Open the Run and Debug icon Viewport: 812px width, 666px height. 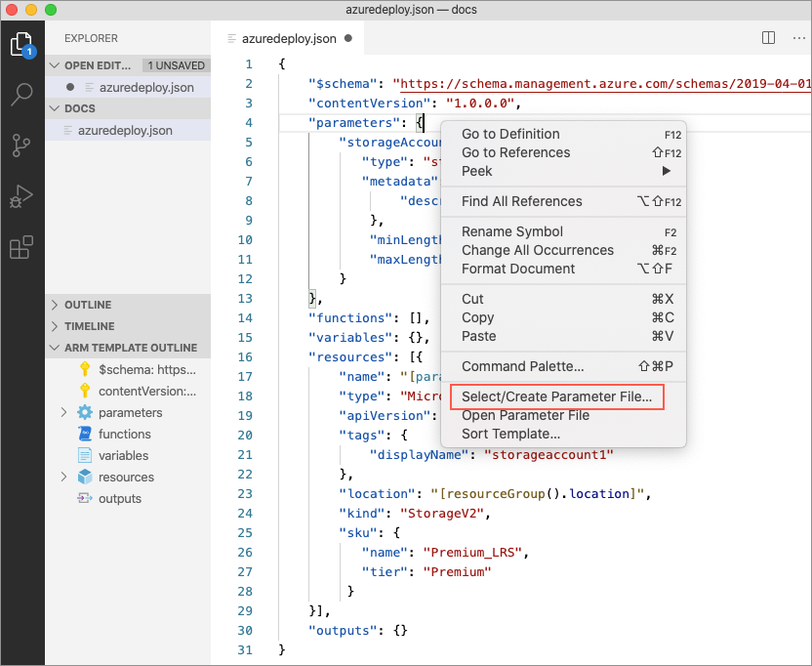point(21,196)
